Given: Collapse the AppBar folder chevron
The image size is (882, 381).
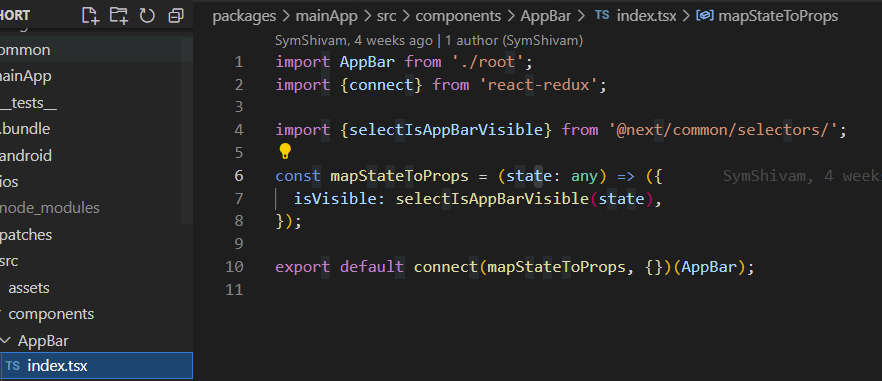Looking at the screenshot, I should tap(6, 340).
